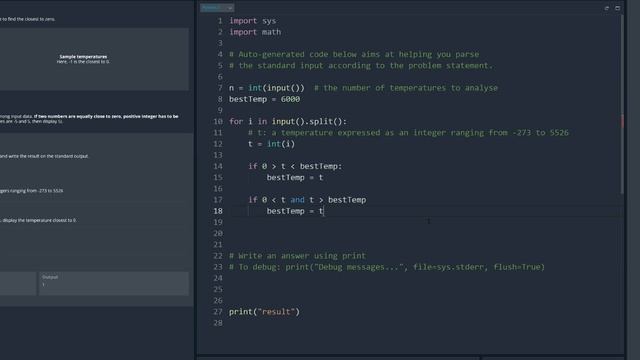
Task: Click the 'Sample temperatures' illustration heading
Action: (83, 57)
